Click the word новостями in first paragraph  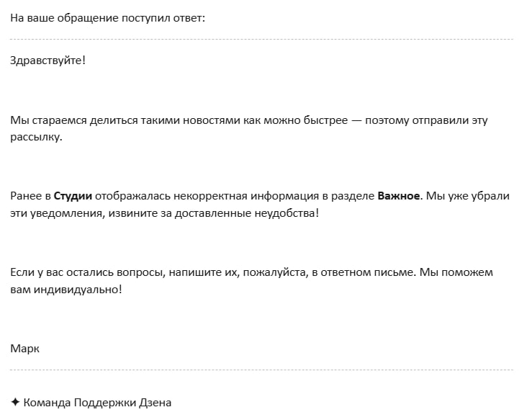210,120
